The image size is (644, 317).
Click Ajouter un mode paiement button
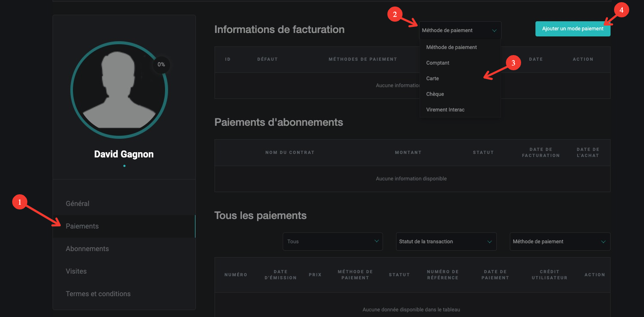pos(572,29)
